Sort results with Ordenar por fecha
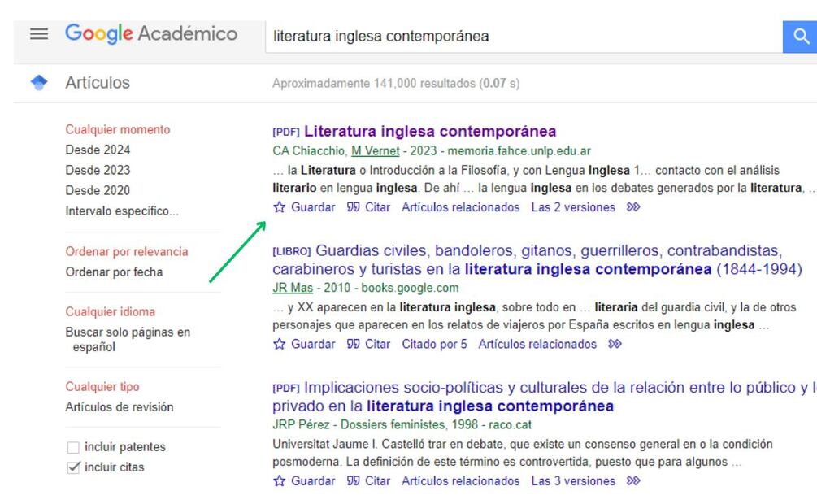Viewport: 817px width, 504px height. pos(114,272)
